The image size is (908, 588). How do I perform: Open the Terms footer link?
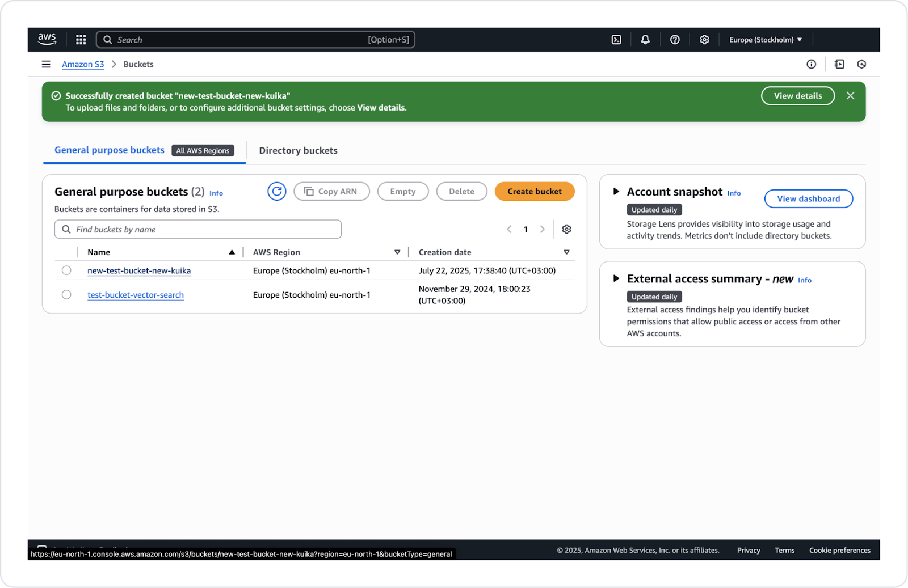click(x=785, y=551)
